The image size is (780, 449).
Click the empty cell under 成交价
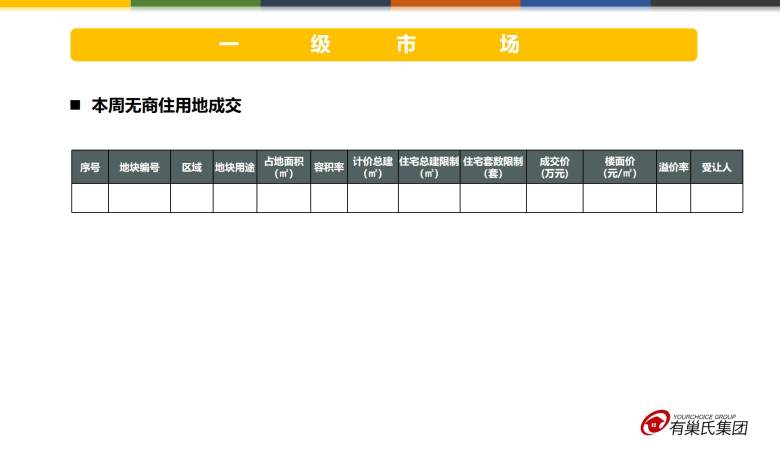click(x=555, y=198)
